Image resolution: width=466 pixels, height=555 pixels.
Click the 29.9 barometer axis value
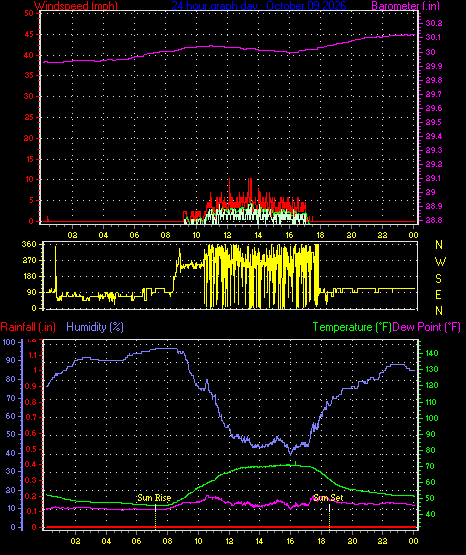(x=434, y=67)
